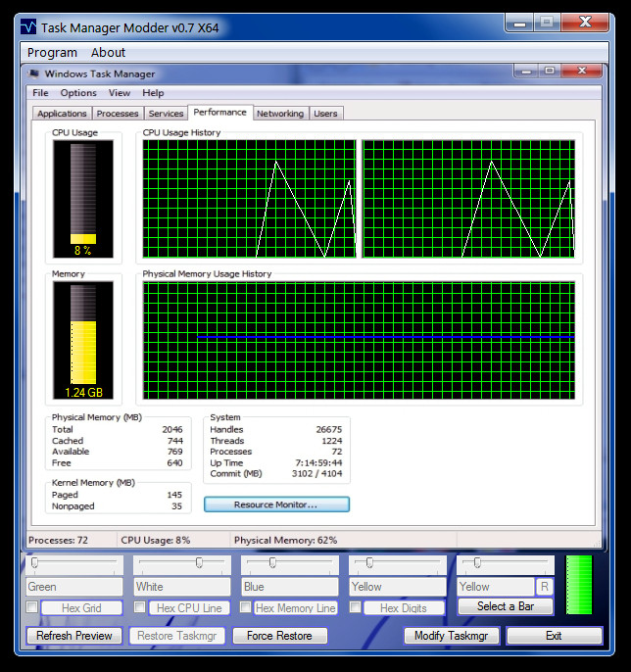The width and height of the screenshot is (631, 672).
Task: Adjust the grid color slider above Green
Action: [x=74, y=564]
